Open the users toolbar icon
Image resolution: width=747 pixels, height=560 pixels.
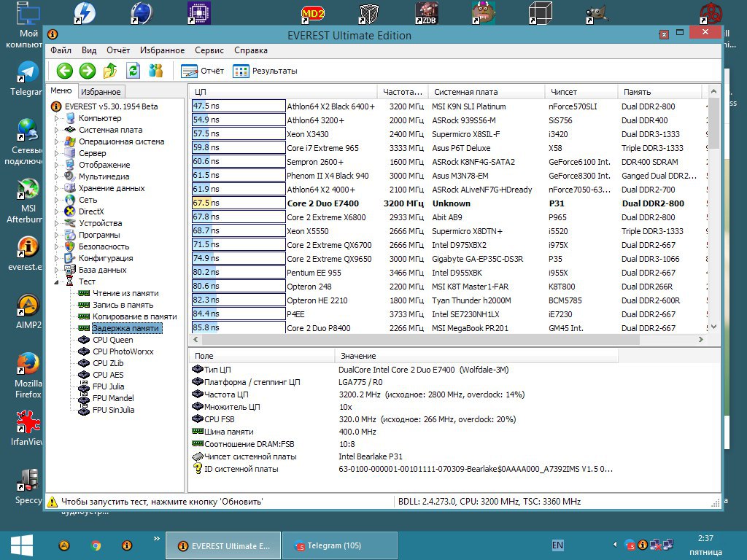pos(156,71)
